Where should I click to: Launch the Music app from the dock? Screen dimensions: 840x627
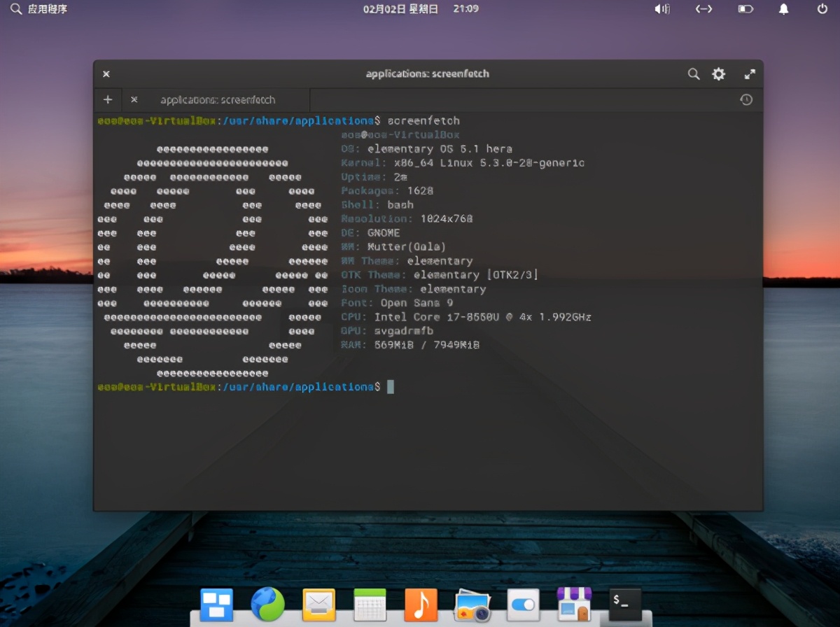(x=421, y=603)
